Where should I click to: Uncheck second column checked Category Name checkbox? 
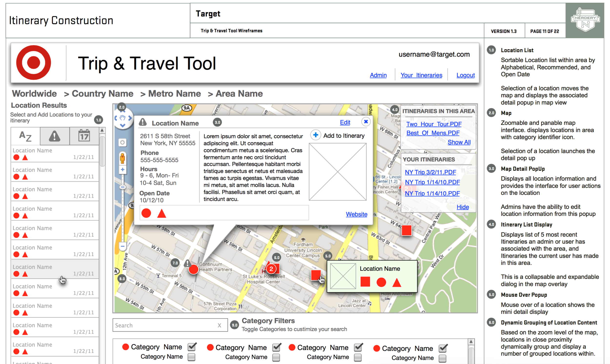(276, 347)
